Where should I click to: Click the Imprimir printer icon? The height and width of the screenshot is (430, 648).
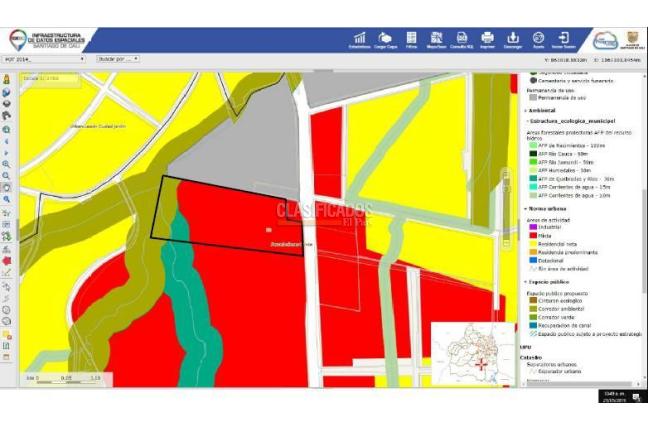(x=487, y=40)
